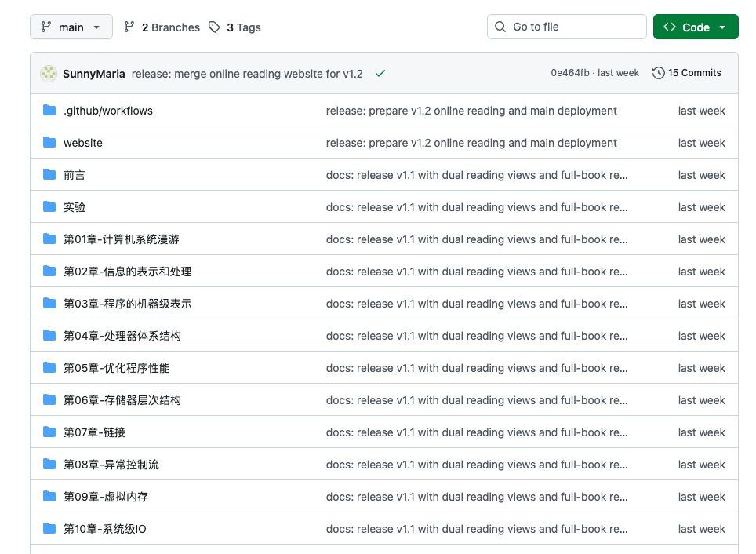This screenshot has height=554, width=756.
Task: Click the folder icon for 第09章-虚拟内存
Action: (x=49, y=496)
